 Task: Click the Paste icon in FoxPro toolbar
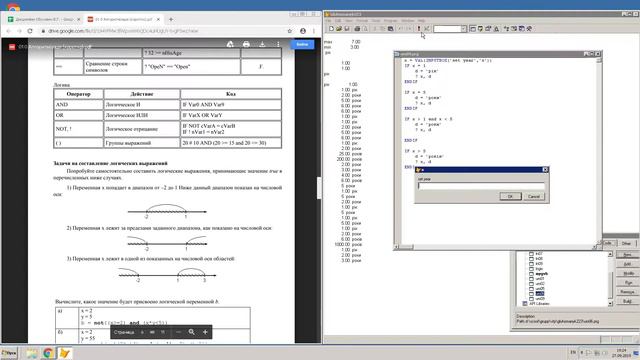pyautogui.click(x=391, y=29)
